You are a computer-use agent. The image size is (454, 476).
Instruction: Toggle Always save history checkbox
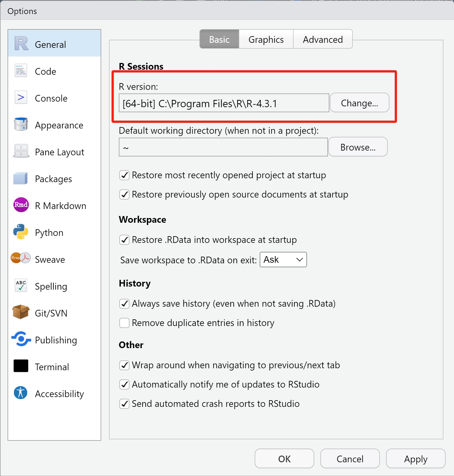(124, 304)
